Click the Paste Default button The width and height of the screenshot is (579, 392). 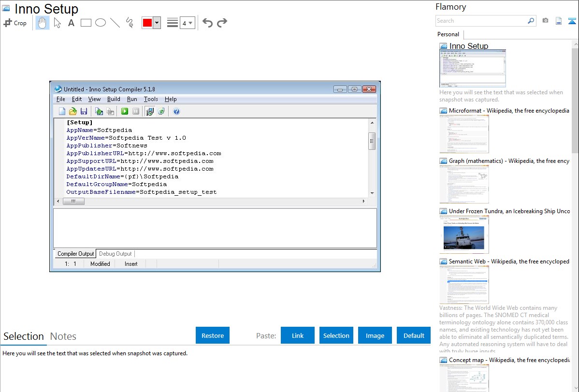tap(414, 335)
